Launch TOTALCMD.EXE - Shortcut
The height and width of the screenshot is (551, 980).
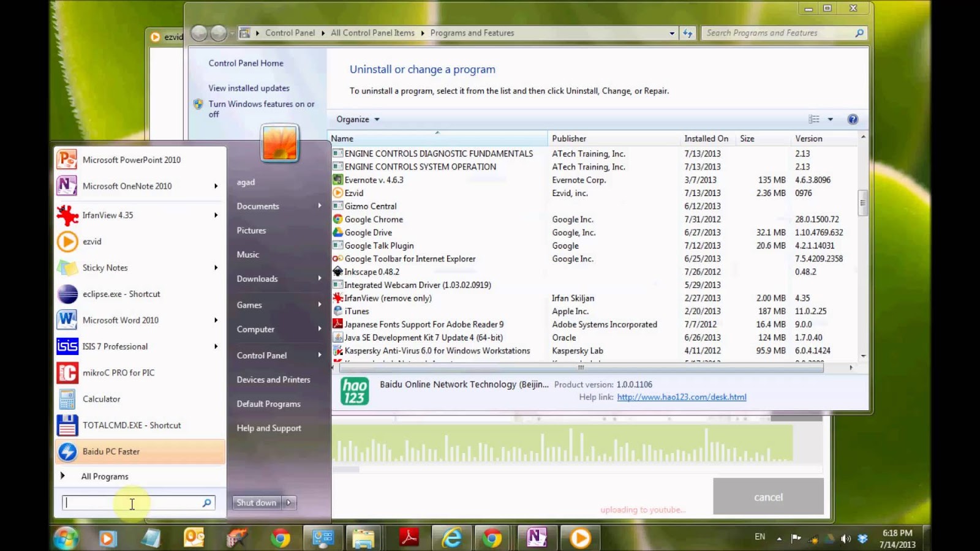click(x=140, y=425)
